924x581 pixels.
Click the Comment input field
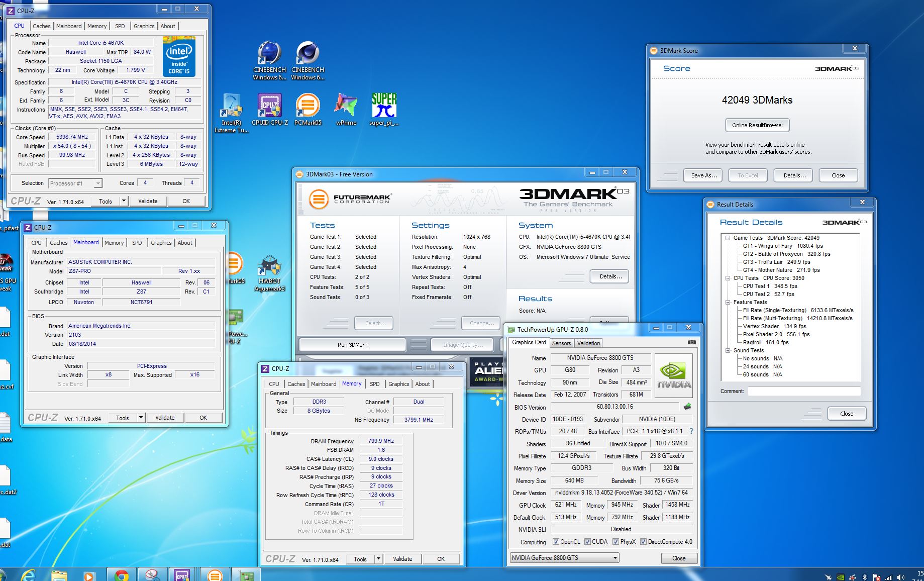803,391
